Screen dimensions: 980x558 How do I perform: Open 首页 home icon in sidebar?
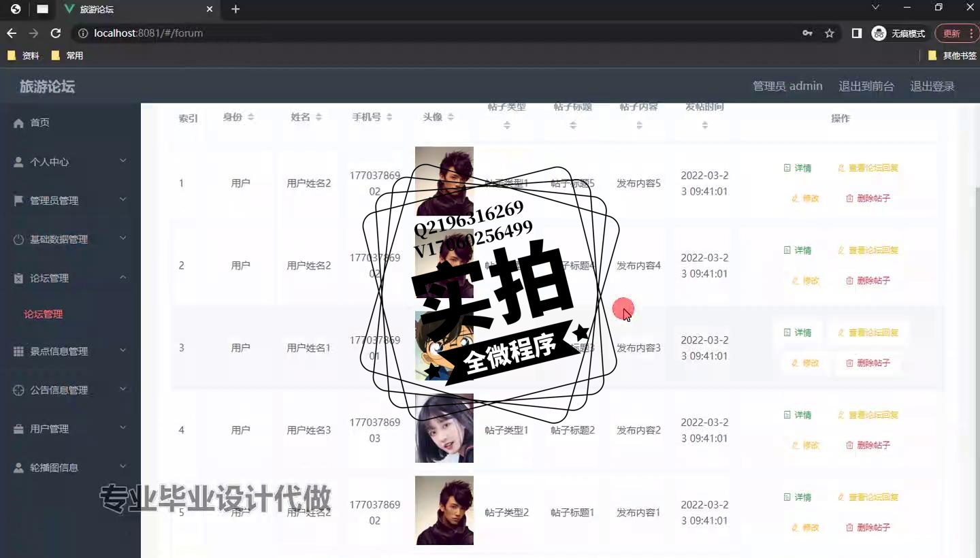tap(18, 123)
